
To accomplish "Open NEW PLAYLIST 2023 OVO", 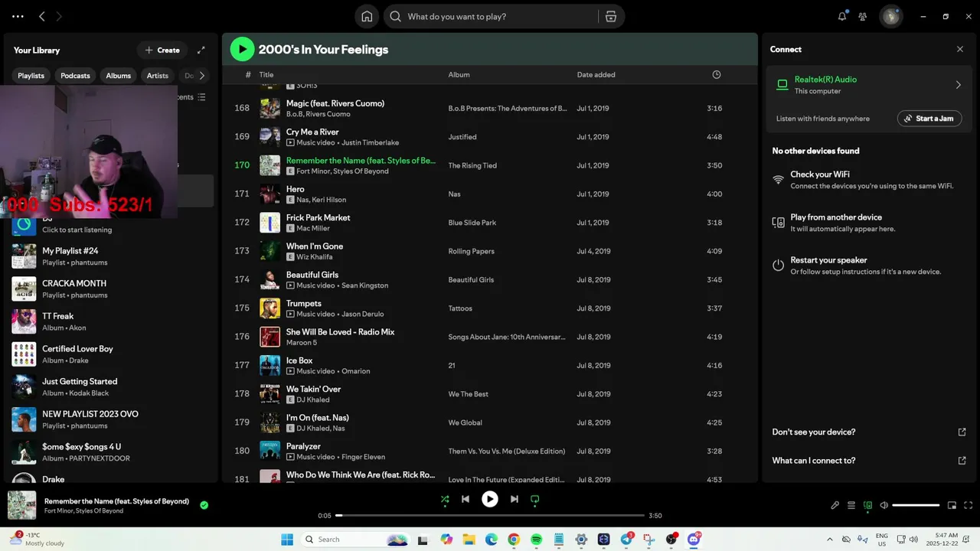I will pyautogui.click(x=111, y=419).
